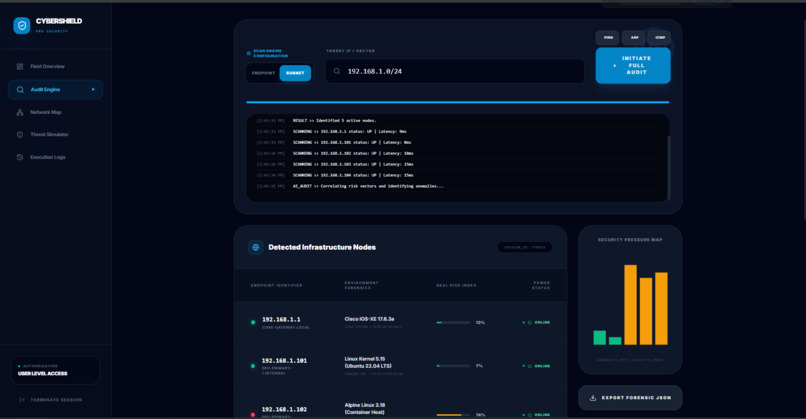The image size is (806, 419).
Task: Click the User Level Access authorization badge
Action: 56,370
